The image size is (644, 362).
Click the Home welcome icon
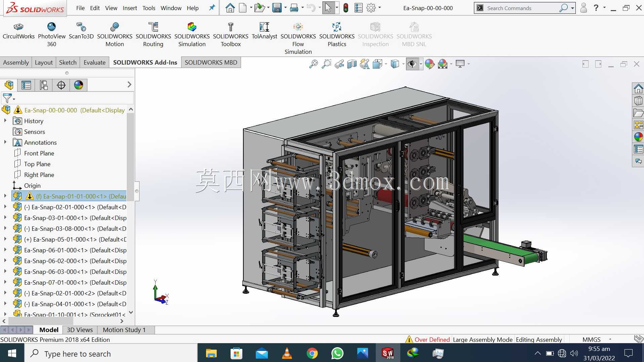tap(230, 8)
